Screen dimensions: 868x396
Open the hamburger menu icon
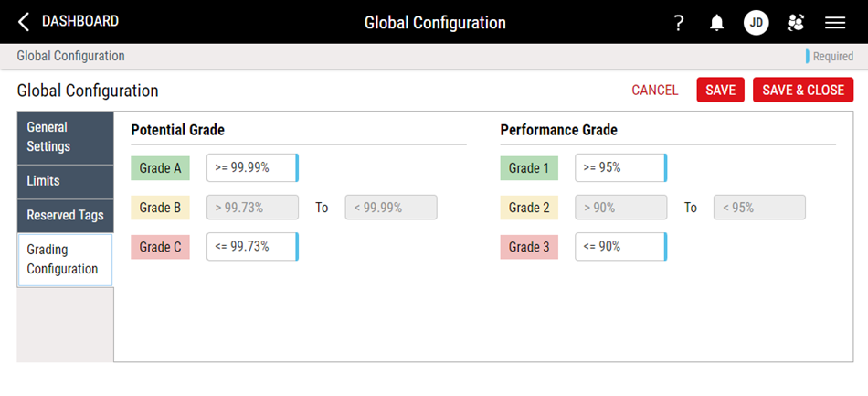click(834, 23)
